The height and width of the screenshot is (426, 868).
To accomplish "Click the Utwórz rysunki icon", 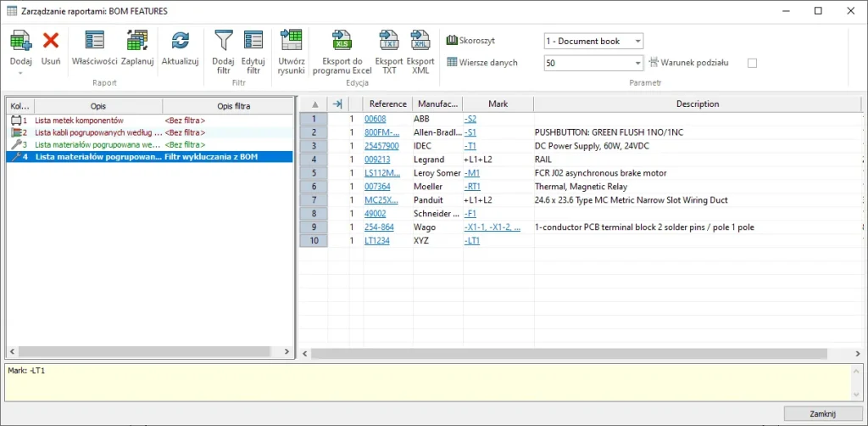I will pos(292,41).
